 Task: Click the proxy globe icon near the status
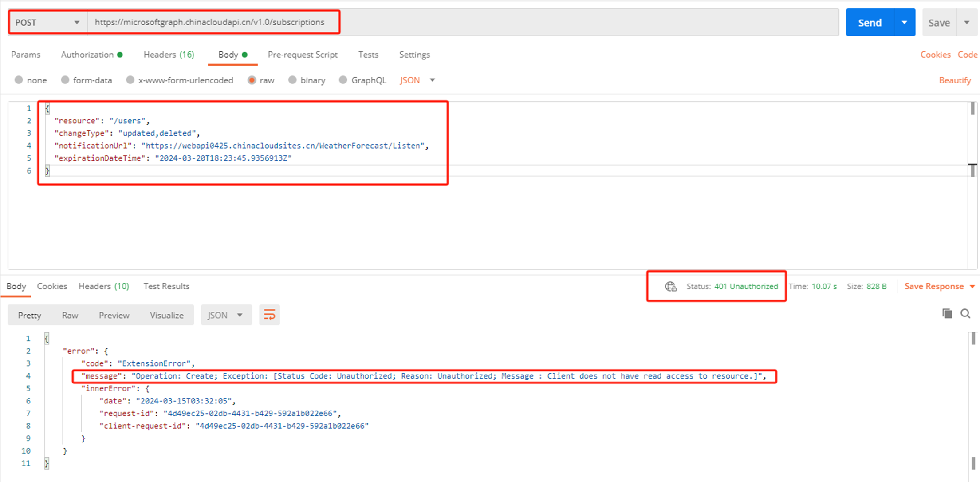tap(671, 287)
